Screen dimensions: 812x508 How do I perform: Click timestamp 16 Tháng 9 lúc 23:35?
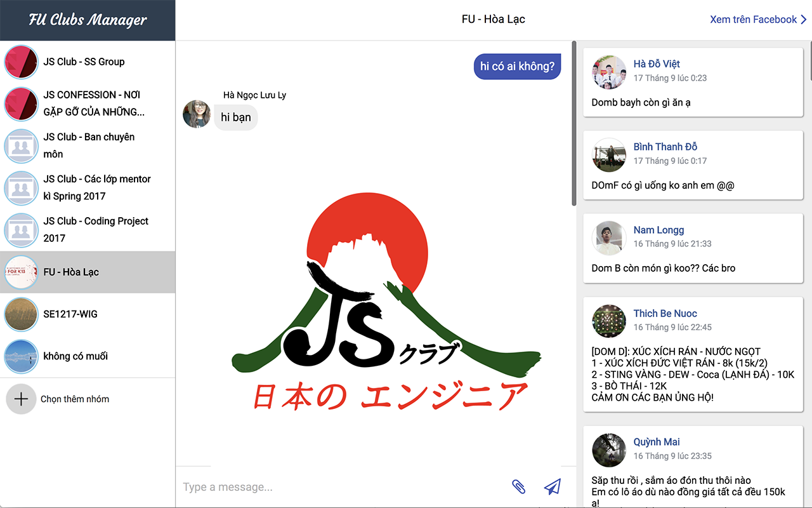click(x=672, y=456)
